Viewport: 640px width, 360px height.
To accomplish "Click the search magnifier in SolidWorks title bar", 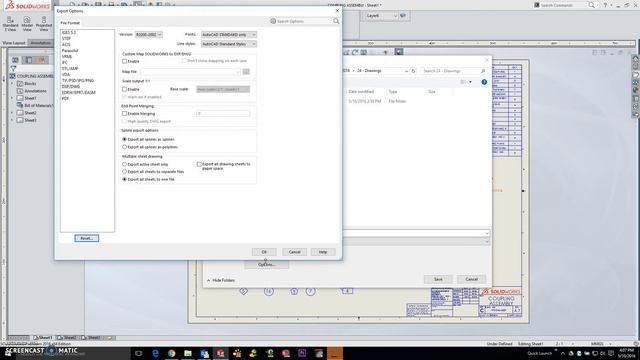I will point(591,5).
